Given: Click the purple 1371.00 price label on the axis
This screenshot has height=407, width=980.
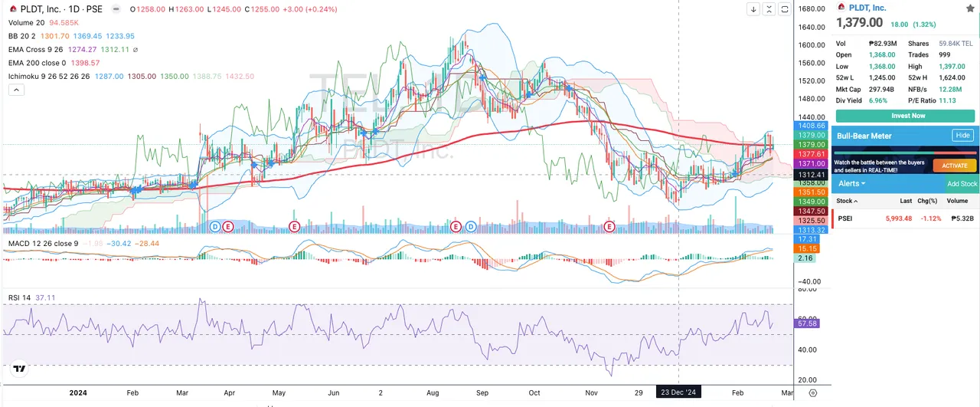Looking at the screenshot, I should point(812,164).
